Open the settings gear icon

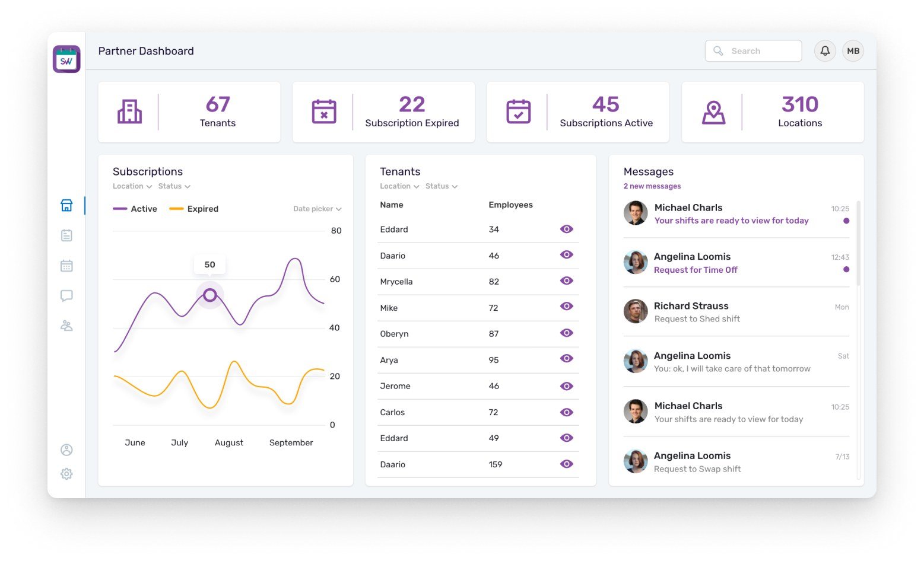[66, 474]
